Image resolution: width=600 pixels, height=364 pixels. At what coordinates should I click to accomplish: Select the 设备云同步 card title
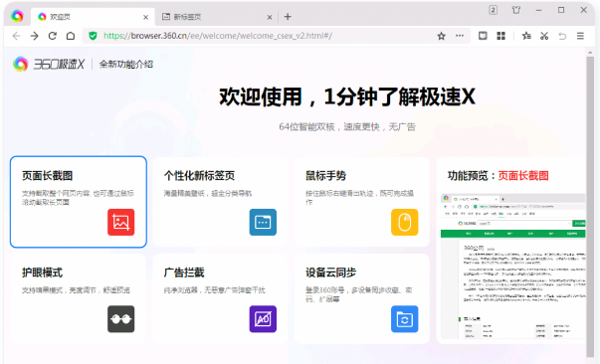331,273
